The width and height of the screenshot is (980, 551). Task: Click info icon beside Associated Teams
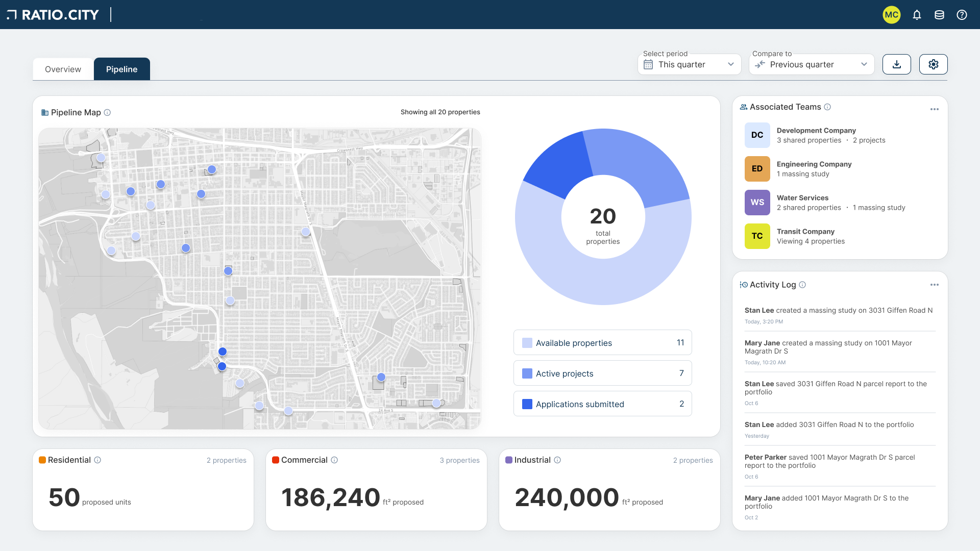coord(827,107)
